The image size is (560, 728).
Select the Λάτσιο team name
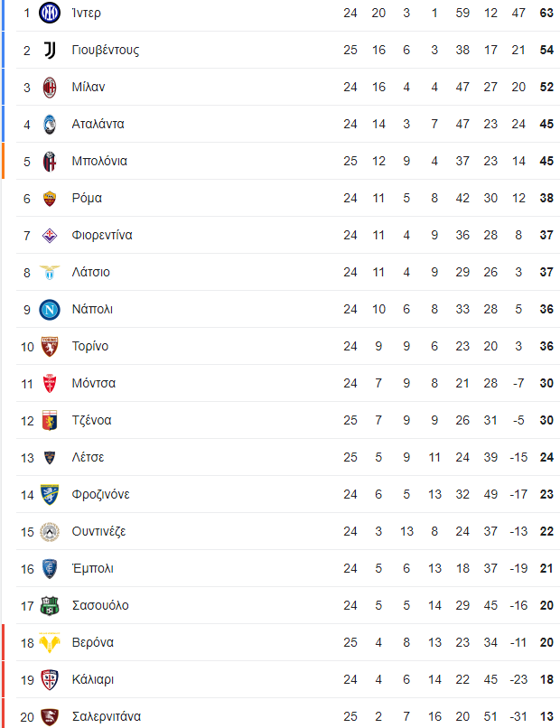[x=91, y=272]
